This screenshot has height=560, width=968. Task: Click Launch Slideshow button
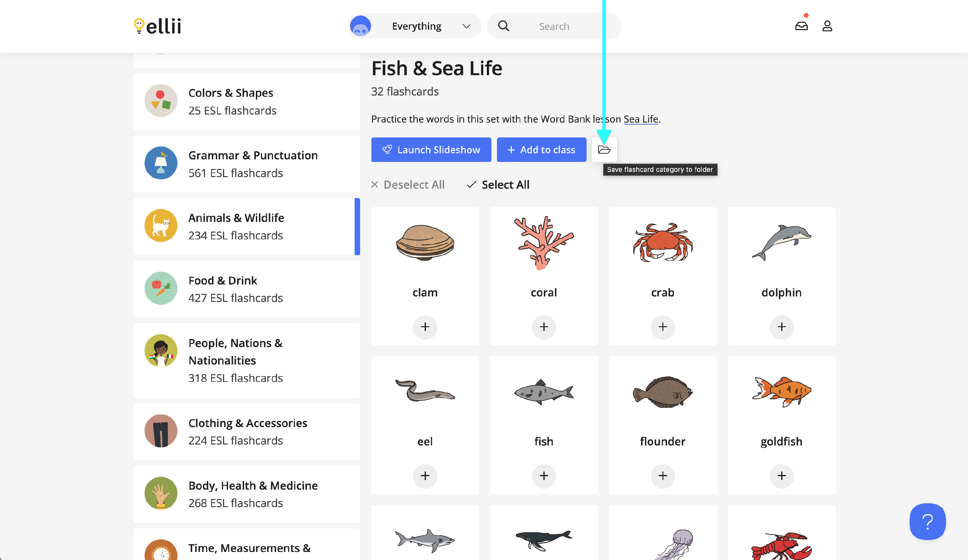click(431, 150)
